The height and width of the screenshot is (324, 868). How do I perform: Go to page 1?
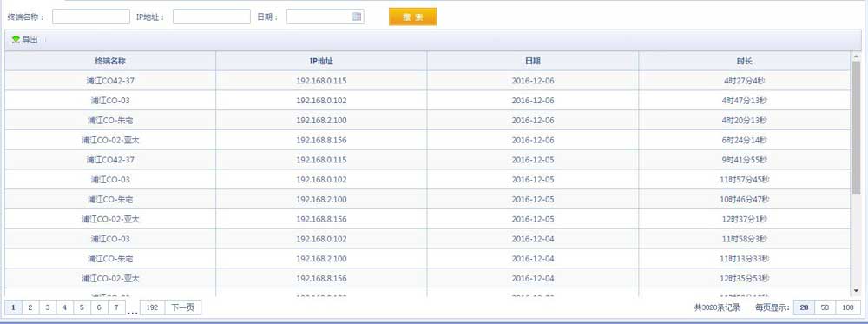[13, 307]
